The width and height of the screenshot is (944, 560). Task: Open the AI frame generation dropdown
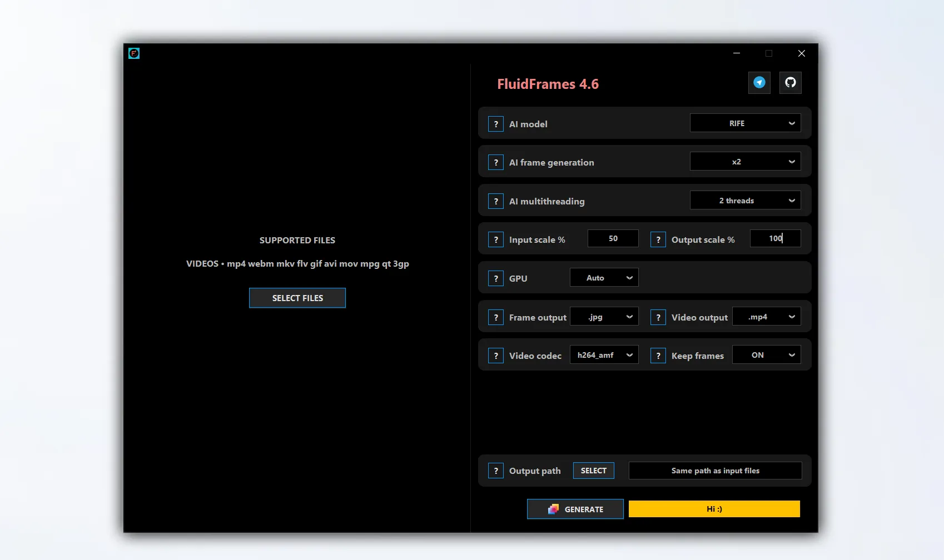point(745,161)
